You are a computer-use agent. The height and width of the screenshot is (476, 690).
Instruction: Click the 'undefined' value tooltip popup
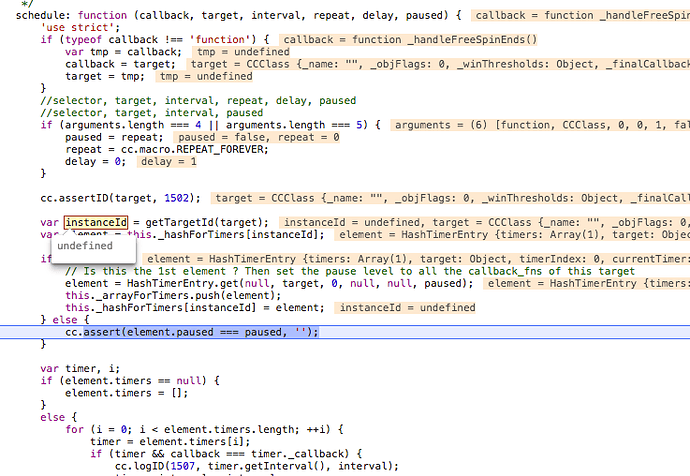click(x=93, y=250)
